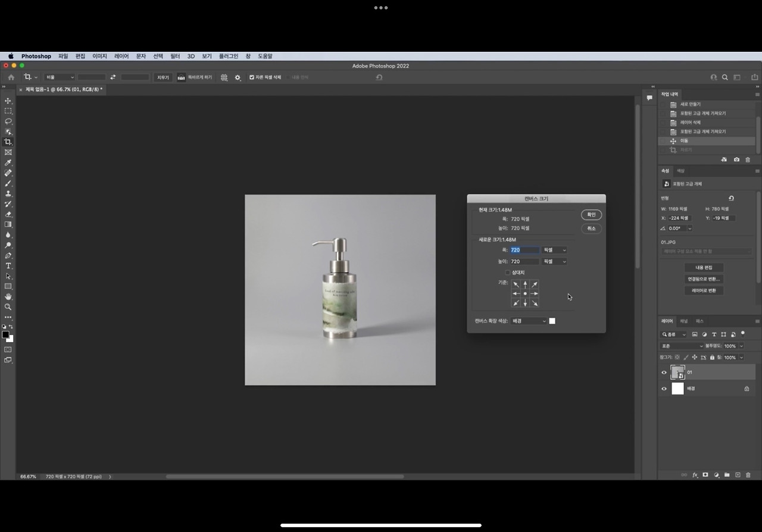
Task: Add layer style fx
Action: coord(695,475)
